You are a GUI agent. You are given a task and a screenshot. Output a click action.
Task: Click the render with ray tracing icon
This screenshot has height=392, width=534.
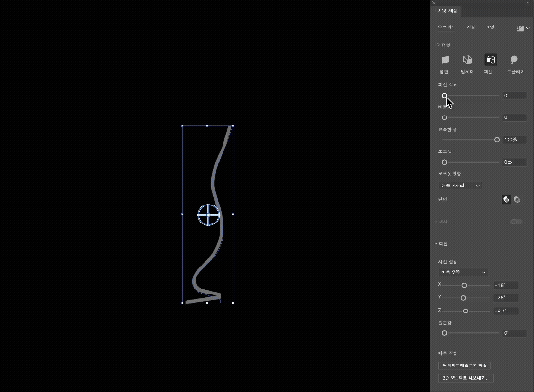click(520, 28)
